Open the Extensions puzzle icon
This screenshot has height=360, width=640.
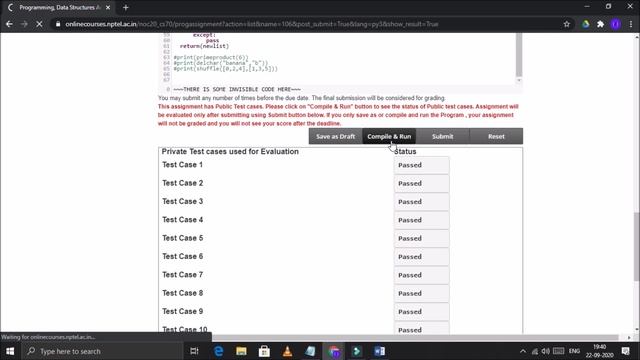(600, 24)
